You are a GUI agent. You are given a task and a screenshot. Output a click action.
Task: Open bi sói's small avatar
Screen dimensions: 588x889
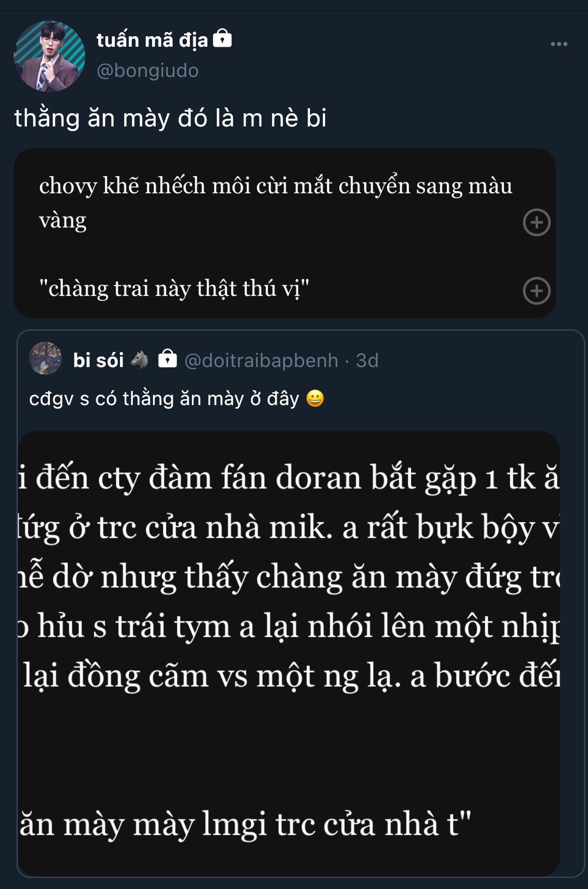click(x=45, y=358)
